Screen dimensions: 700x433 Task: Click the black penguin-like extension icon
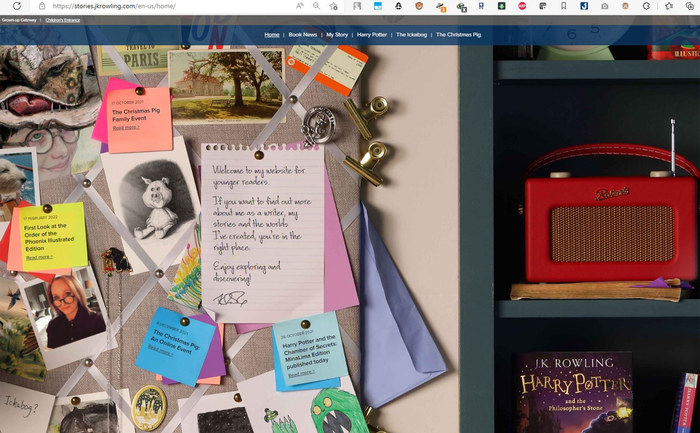398,6
